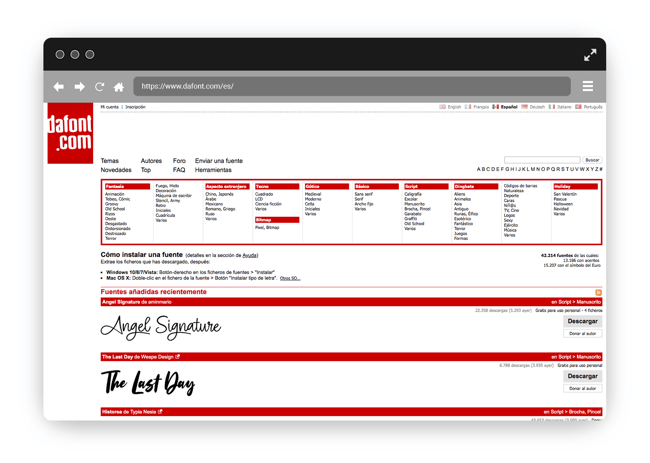Open the Top fonts page

point(146,170)
